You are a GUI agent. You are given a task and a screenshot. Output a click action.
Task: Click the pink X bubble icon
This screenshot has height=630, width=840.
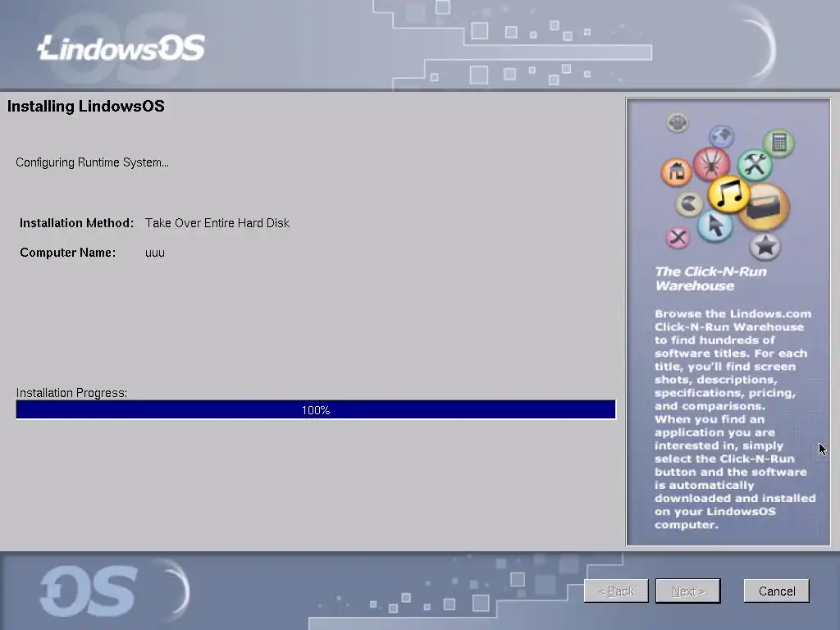pyautogui.click(x=678, y=237)
